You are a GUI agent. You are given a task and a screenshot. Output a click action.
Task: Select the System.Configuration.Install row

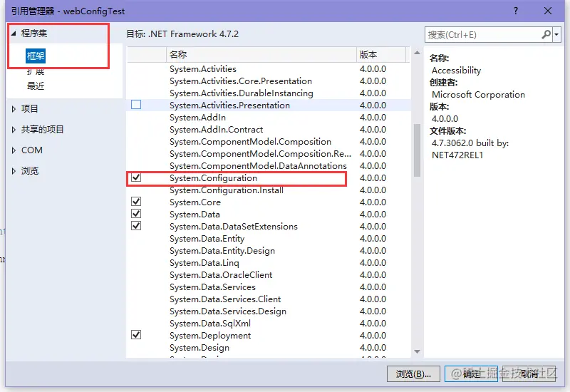pos(269,190)
